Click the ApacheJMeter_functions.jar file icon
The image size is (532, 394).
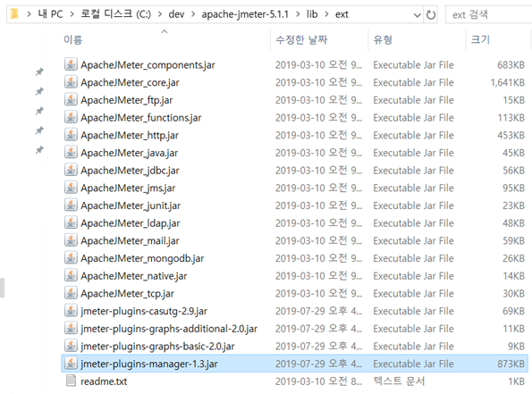[x=71, y=117]
